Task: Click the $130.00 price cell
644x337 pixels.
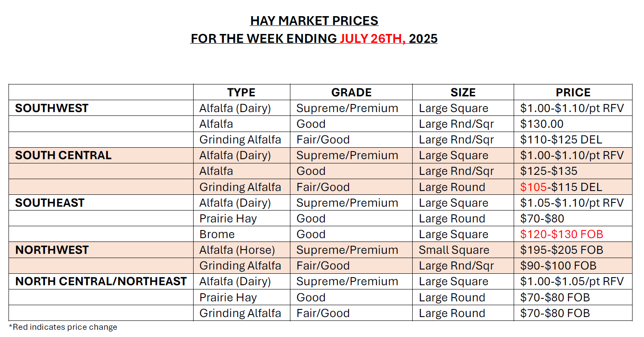Action: (x=542, y=124)
